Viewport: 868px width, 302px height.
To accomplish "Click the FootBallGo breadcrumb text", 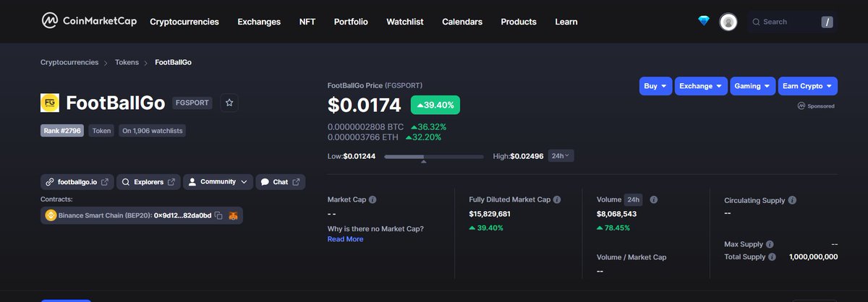I will click(x=174, y=62).
